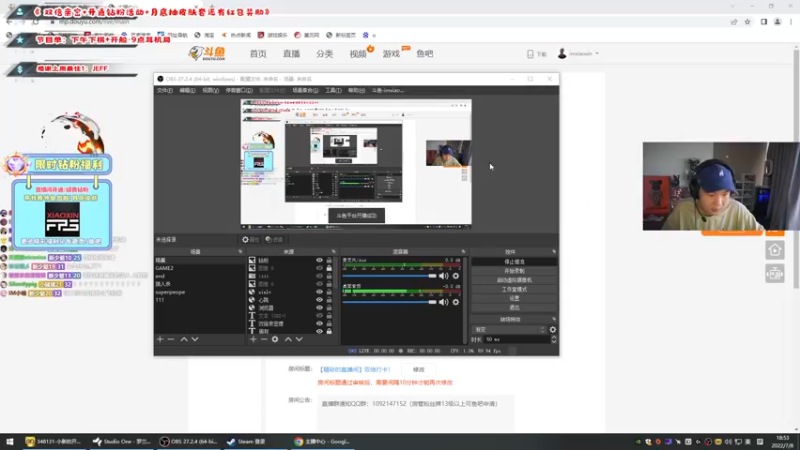Open the 停靠窗口(D) menu in OBS
The height and width of the screenshot is (450, 800).
(x=239, y=90)
